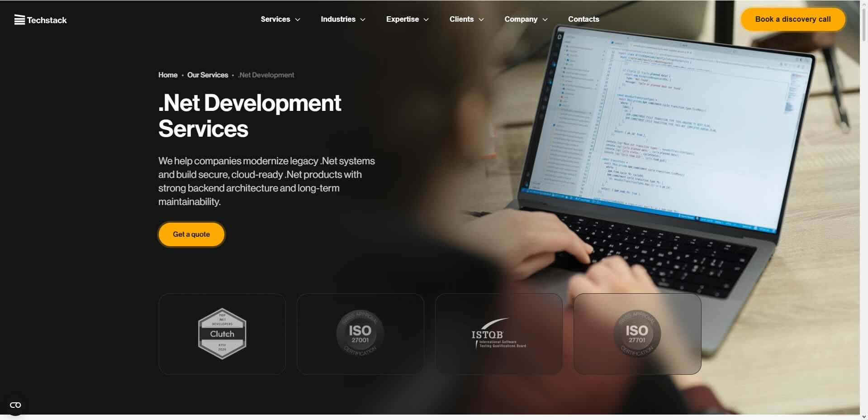Click the ISO 27701 certification badge
This screenshot has width=868, height=420.
click(637, 334)
